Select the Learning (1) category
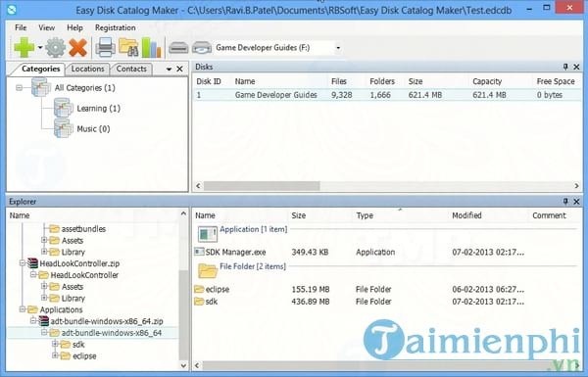Screen dimensions: 588x377 pos(98,109)
